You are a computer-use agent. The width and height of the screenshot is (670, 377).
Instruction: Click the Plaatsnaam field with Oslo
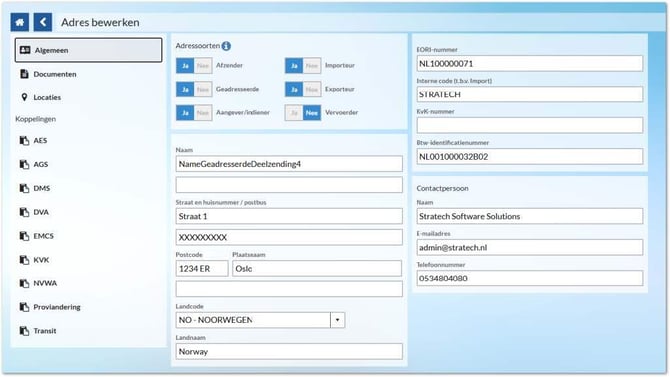click(x=317, y=268)
